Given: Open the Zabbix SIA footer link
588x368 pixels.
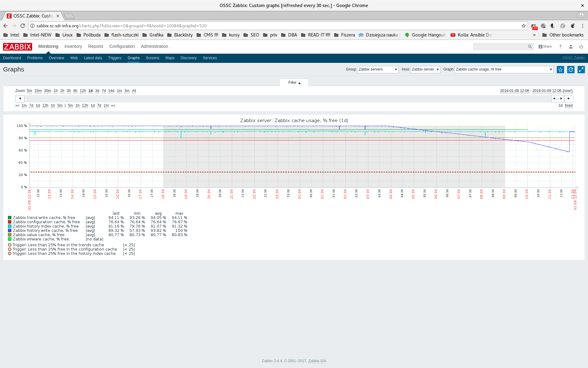Looking at the screenshot, I should point(317,361).
